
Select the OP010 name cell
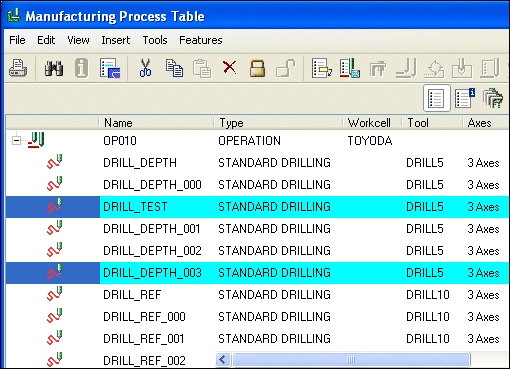[x=120, y=141]
